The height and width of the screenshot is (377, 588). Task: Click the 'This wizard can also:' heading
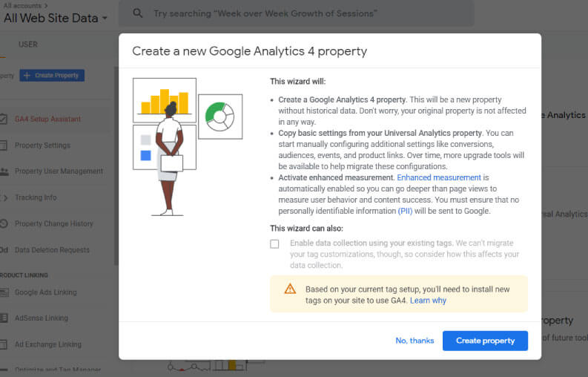coord(306,229)
